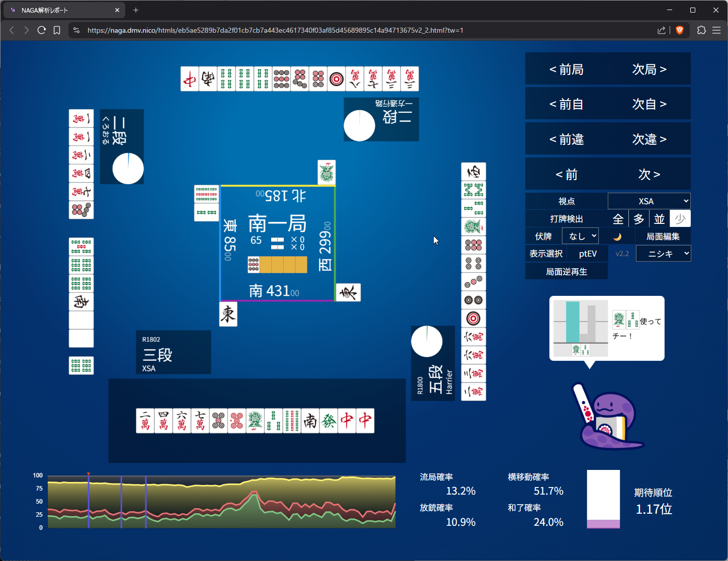This screenshot has height=561, width=728.
Task: Open the browser hamburger menu
Action: point(716,30)
